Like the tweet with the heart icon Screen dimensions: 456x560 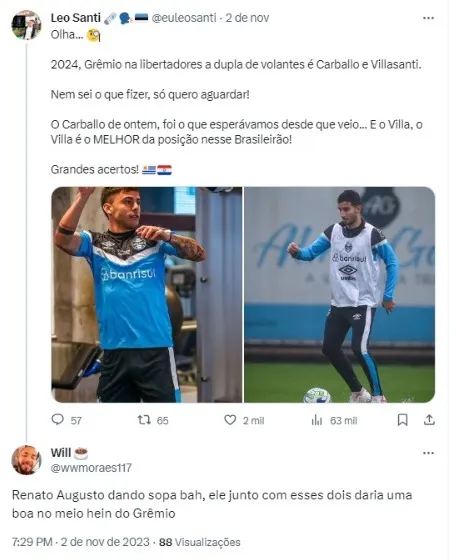coord(230,420)
